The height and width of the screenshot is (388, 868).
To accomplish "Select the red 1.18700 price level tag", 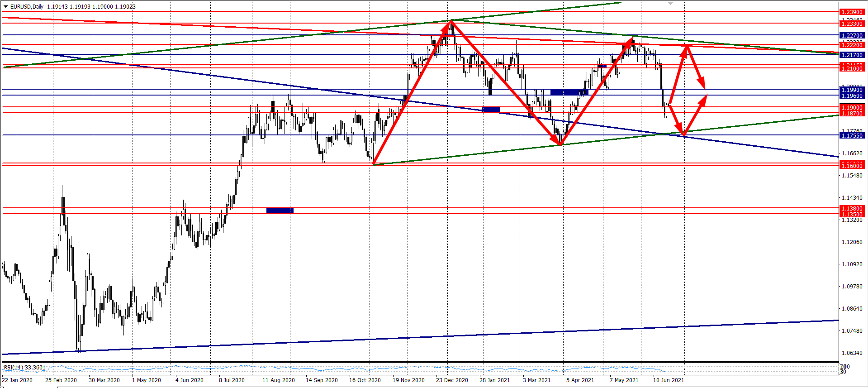I will click(852, 114).
